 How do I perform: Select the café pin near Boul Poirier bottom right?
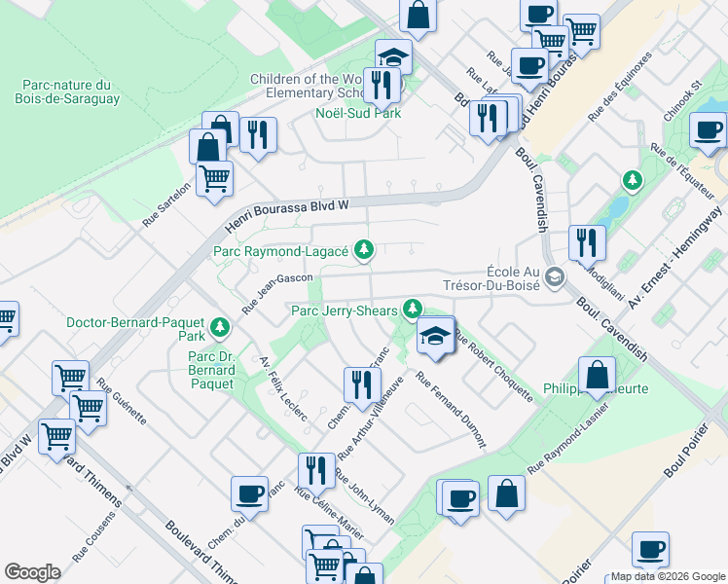[650, 551]
